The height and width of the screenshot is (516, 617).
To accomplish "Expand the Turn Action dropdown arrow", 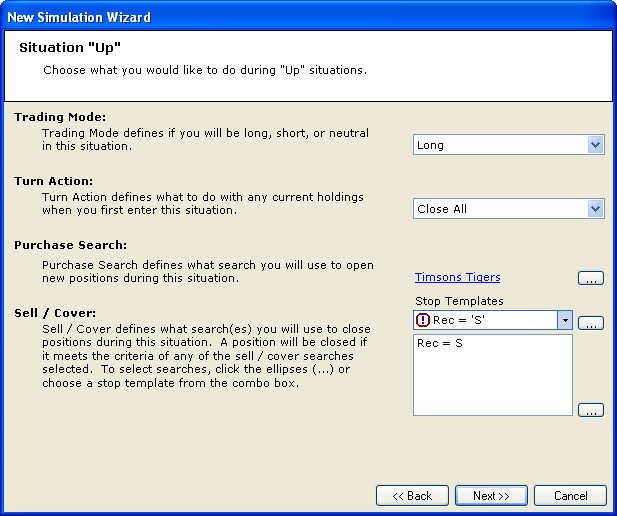I will [596, 209].
